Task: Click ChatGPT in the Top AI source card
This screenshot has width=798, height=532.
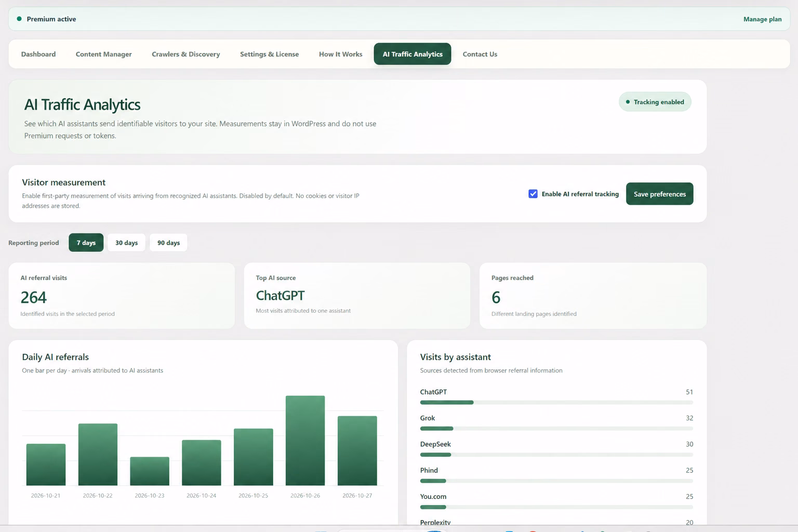Action: 281,296
